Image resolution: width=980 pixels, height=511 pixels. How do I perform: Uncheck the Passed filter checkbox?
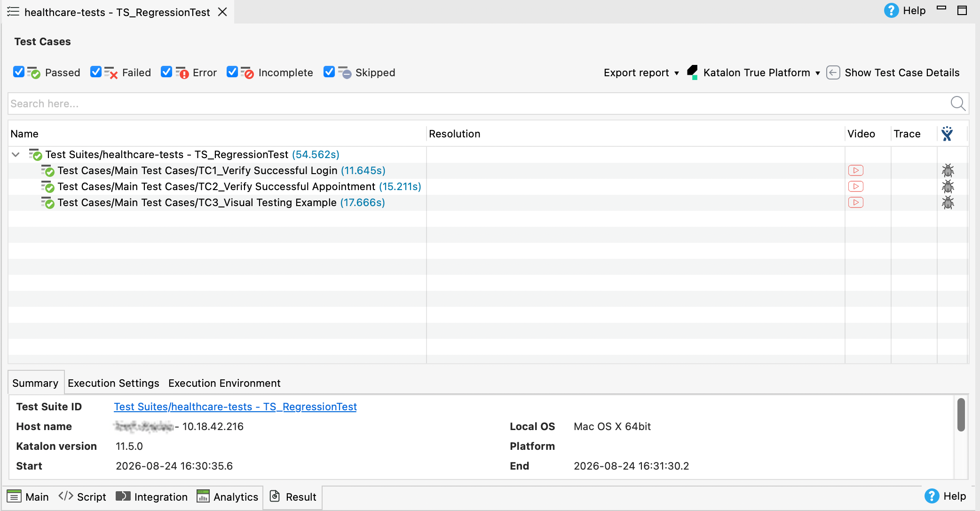[x=19, y=72]
